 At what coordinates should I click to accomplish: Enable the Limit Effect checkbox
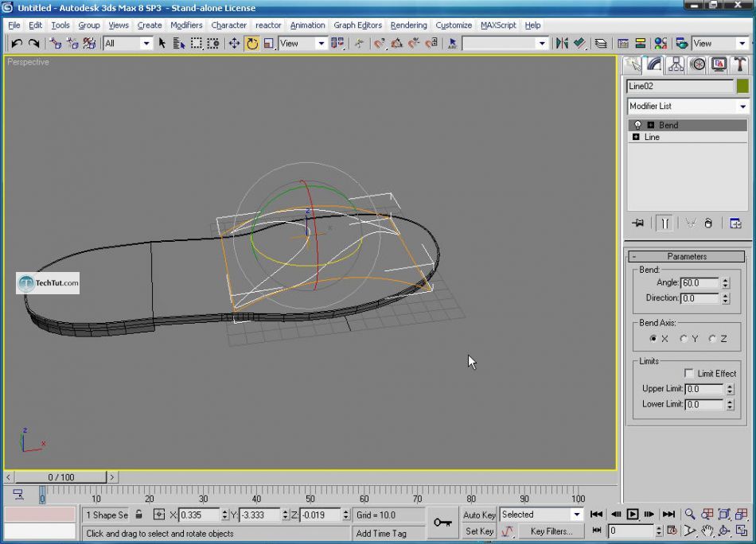pos(689,373)
